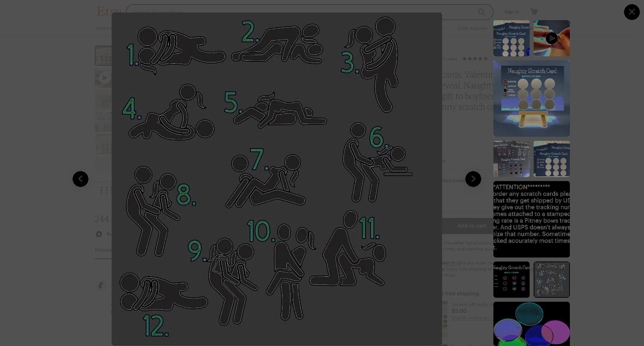Click the five-star rating behind the overlay
Viewport: 644px width, 346px height.
[475, 59]
